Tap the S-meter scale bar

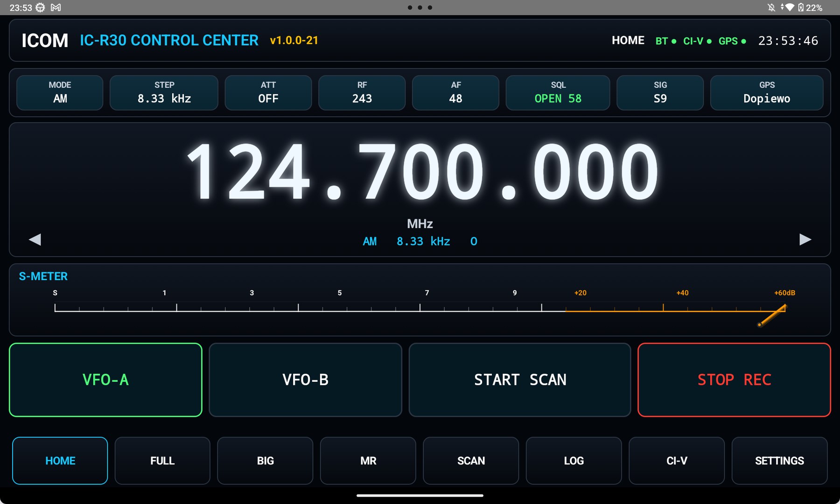(420, 308)
